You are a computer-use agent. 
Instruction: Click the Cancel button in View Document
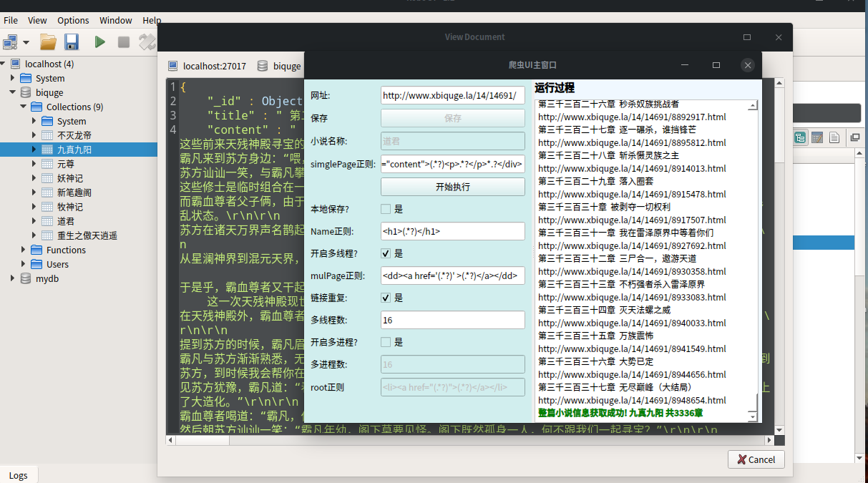click(756, 459)
